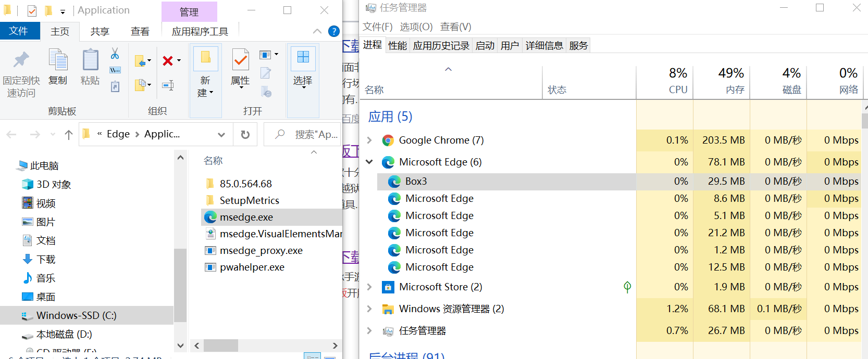Screen dimensions: 868x359
Task: Click the Select grid icon
Action: (303, 57)
